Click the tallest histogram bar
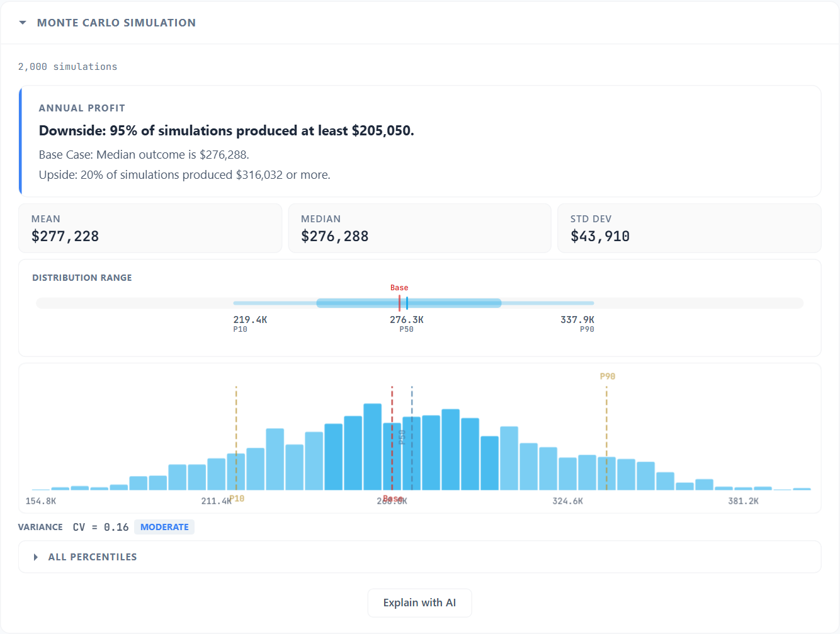 coord(373,447)
